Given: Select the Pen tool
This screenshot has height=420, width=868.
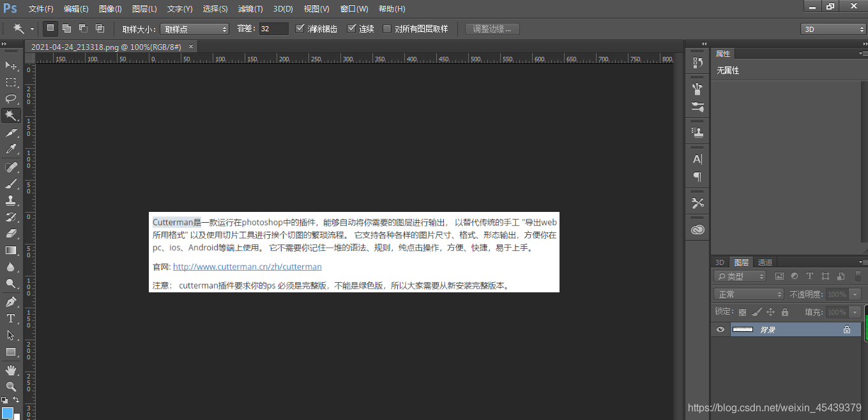Looking at the screenshot, I should click(11, 302).
